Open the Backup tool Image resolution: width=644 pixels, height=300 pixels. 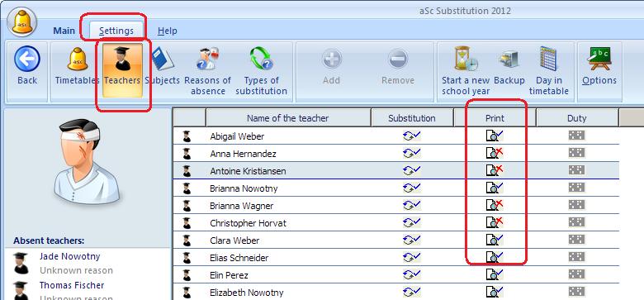[x=509, y=66]
